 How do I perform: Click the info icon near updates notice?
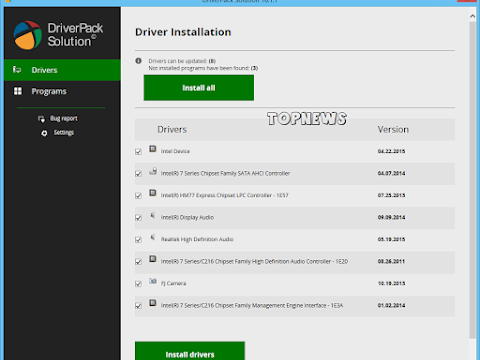tap(139, 61)
